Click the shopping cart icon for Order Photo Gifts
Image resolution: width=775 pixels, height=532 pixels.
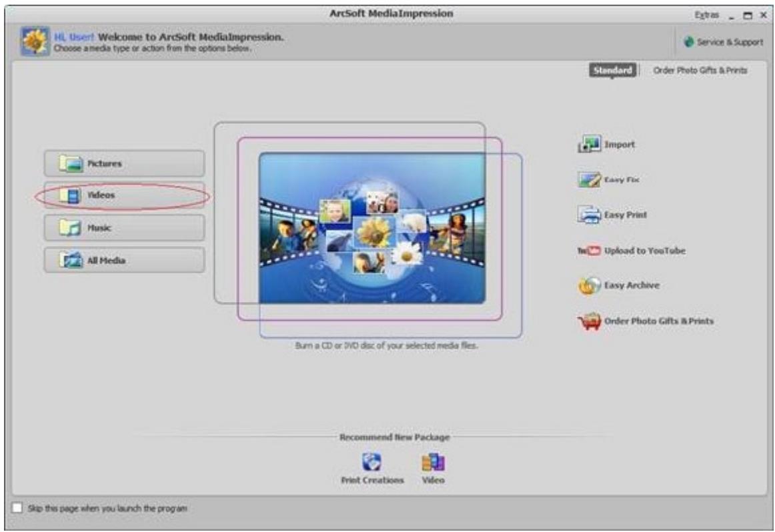click(x=589, y=321)
